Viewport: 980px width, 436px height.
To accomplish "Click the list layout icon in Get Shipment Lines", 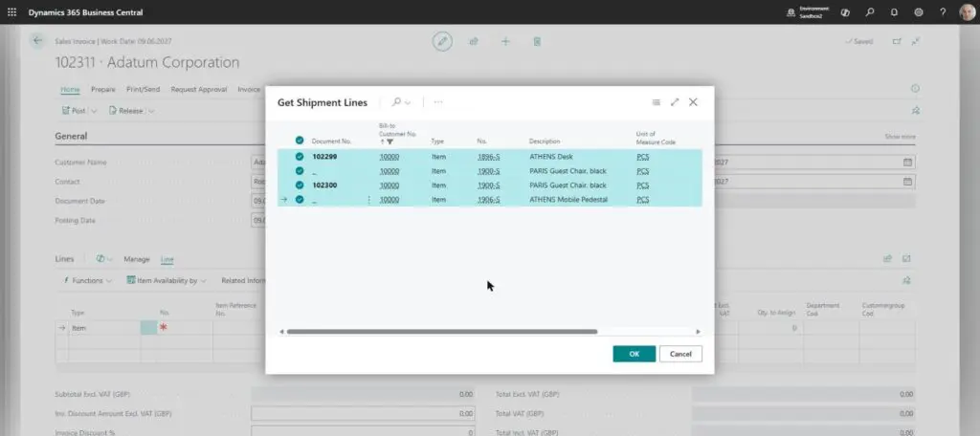I will 656,101.
